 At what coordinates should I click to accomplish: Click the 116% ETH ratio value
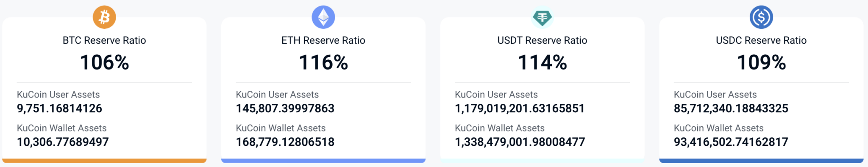click(323, 62)
